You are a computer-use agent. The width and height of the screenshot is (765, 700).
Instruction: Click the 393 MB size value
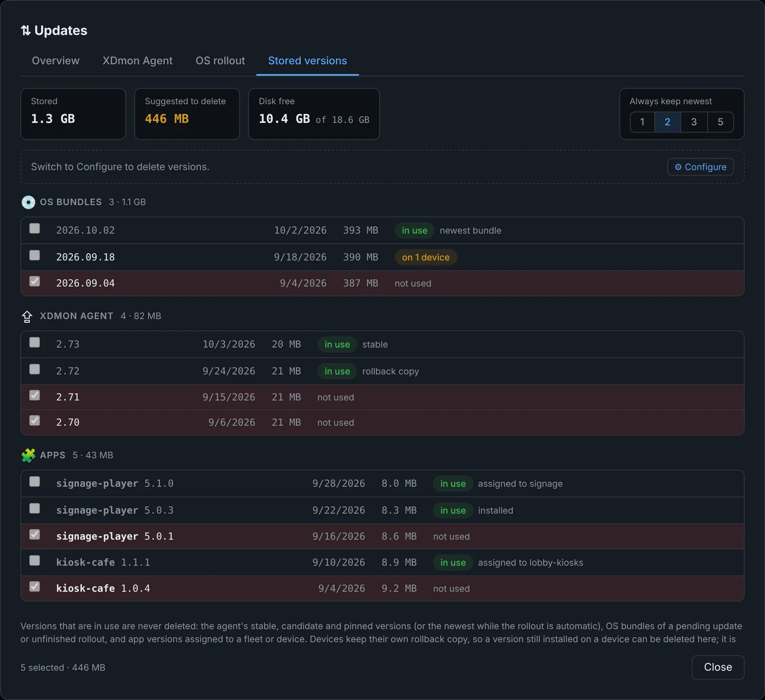[x=361, y=230]
